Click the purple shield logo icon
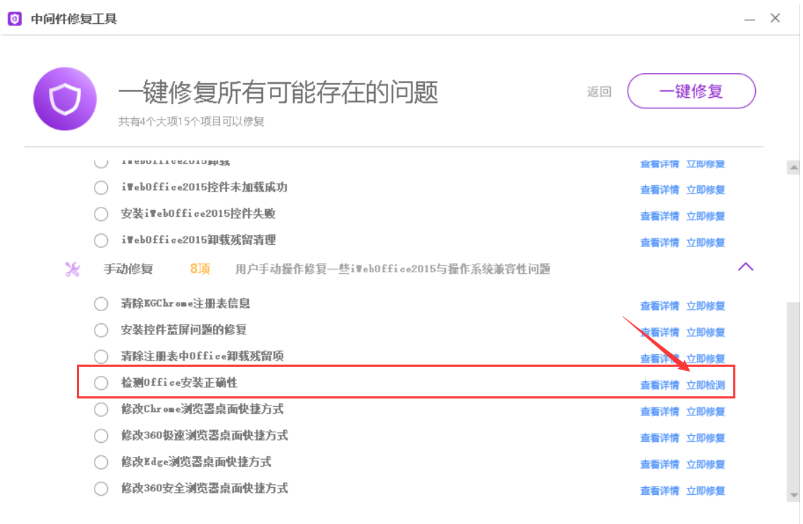The image size is (803, 524). coord(65,98)
